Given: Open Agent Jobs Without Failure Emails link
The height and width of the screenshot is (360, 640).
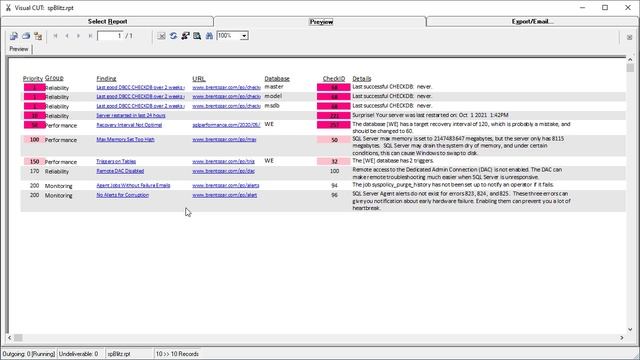Looking at the screenshot, I should [133, 185].
